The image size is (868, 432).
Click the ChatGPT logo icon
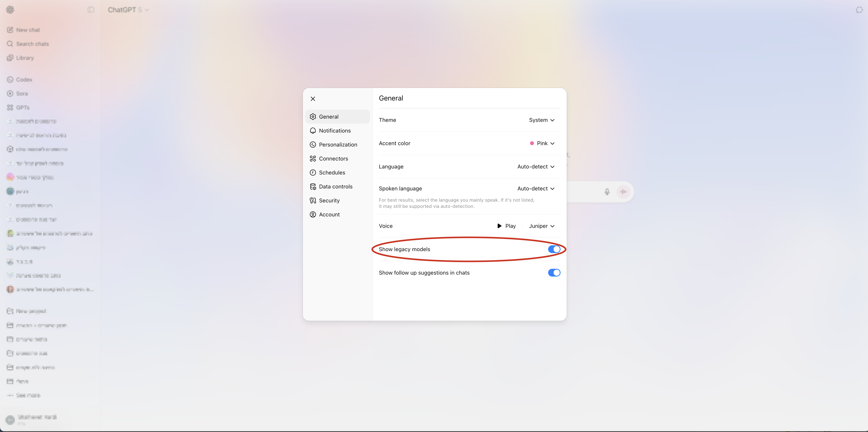pyautogui.click(x=10, y=10)
